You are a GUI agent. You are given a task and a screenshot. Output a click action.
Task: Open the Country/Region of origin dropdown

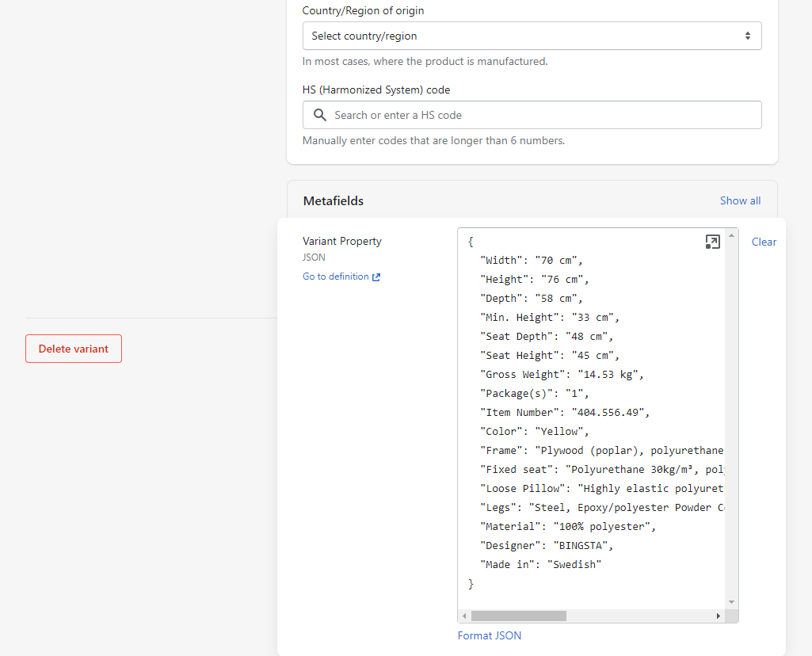pos(532,36)
